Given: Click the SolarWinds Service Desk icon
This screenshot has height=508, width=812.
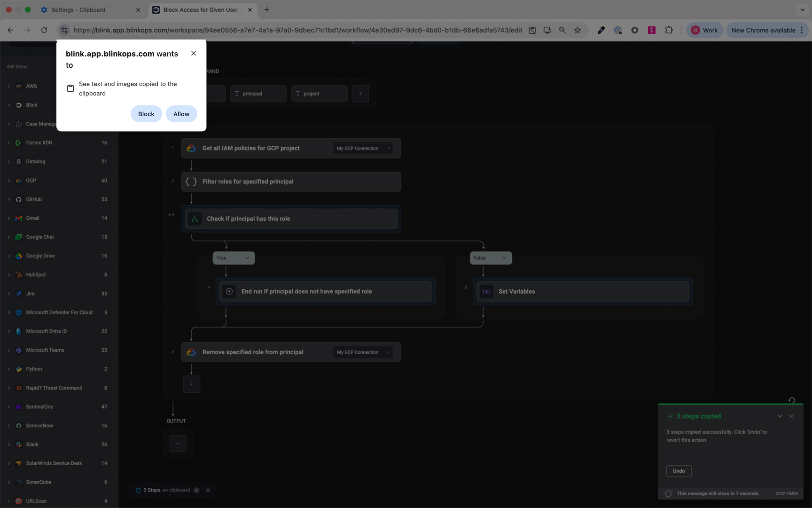Looking at the screenshot, I should pos(19,463).
